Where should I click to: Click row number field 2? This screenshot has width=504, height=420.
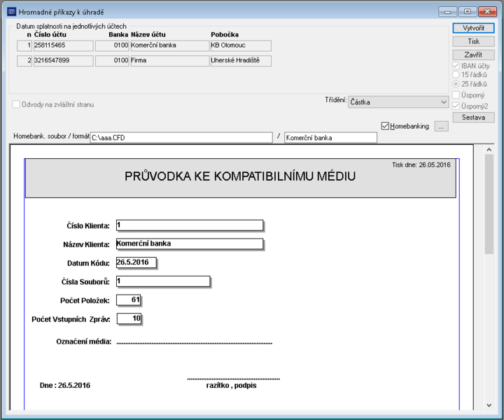[24, 61]
